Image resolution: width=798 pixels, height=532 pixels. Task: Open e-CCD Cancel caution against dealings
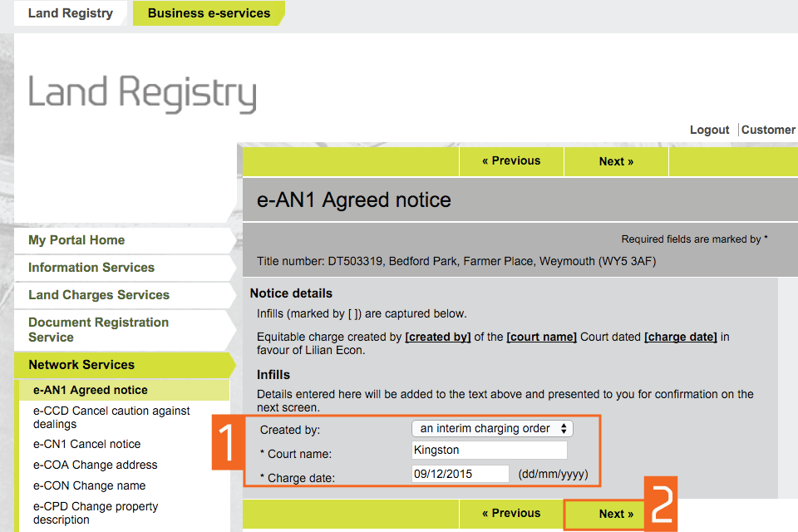[111, 417]
